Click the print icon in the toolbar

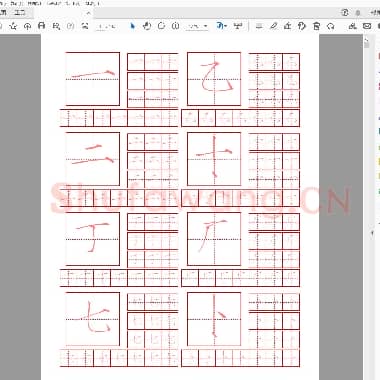42,26
